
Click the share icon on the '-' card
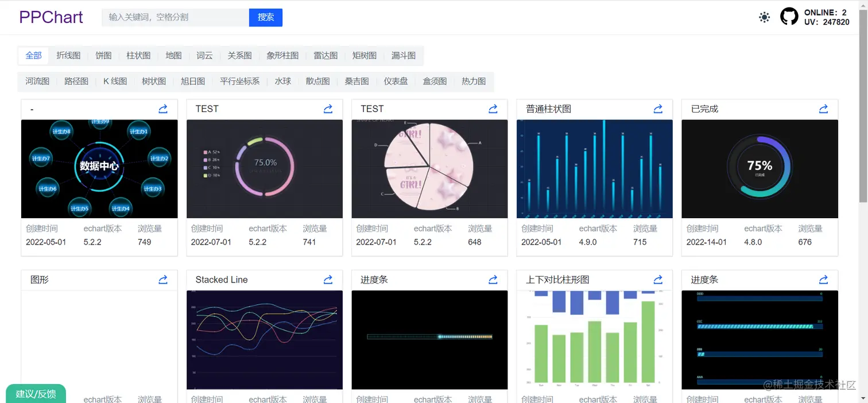[x=163, y=108]
